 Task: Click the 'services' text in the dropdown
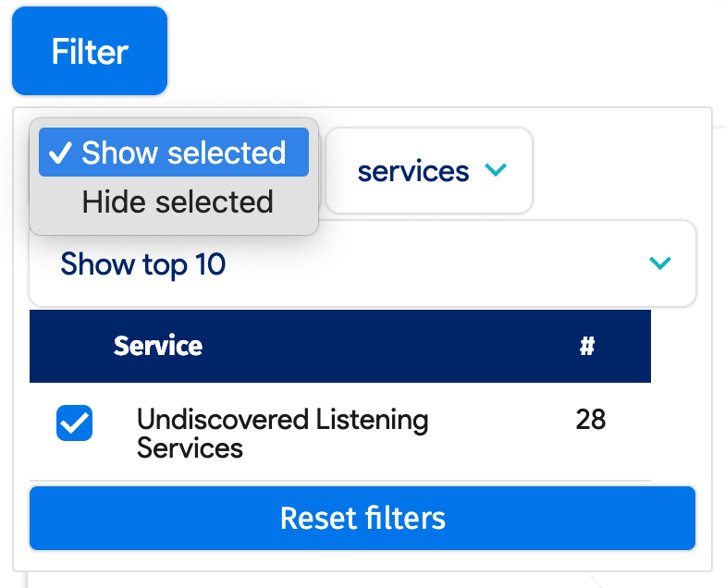click(413, 171)
